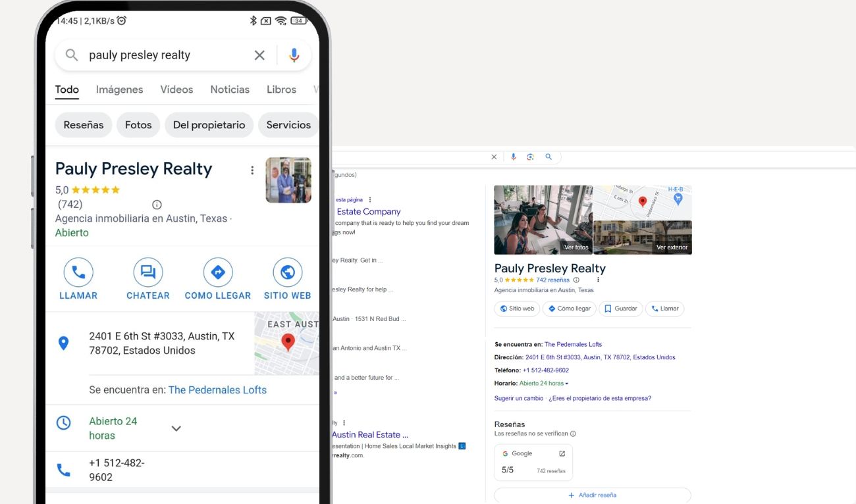
Task: Tap the phone handset icon beside +1 512-482-9602
Action: (63, 470)
